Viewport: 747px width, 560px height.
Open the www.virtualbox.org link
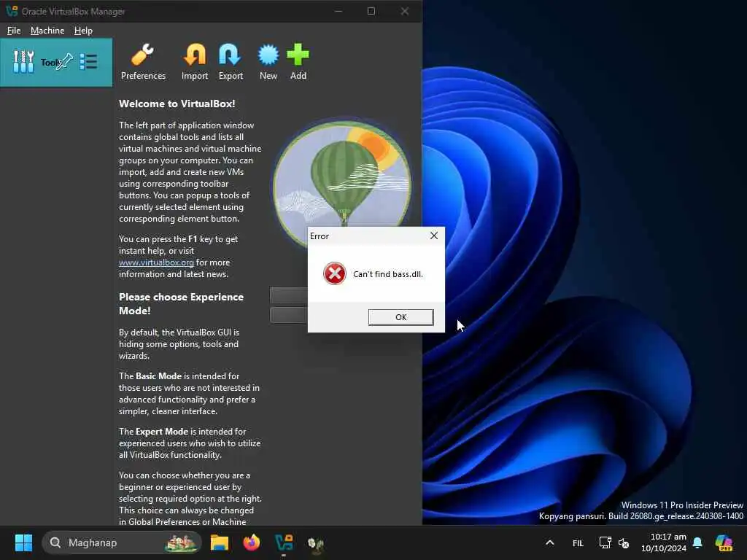coord(156,262)
